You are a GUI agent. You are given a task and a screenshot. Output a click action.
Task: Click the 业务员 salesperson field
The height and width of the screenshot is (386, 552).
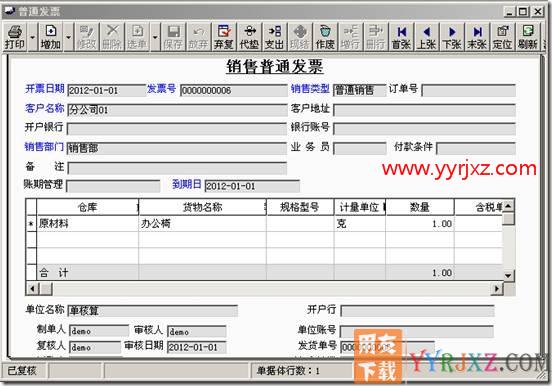[x=359, y=148]
